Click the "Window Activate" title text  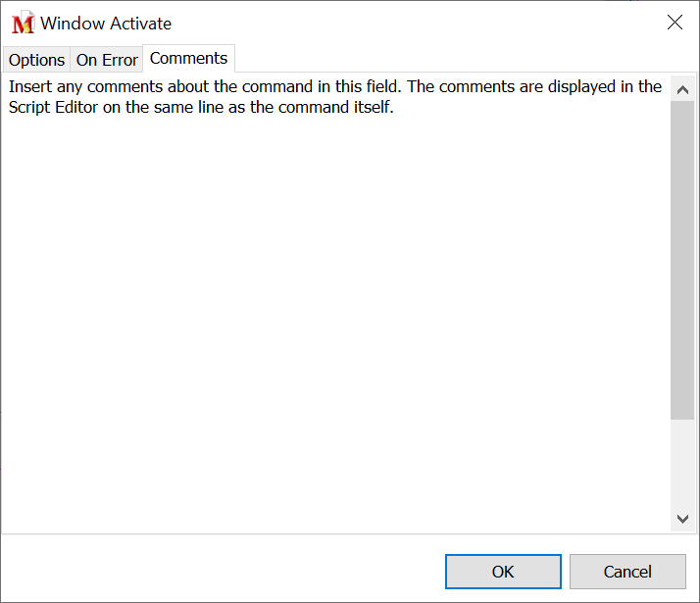(106, 24)
